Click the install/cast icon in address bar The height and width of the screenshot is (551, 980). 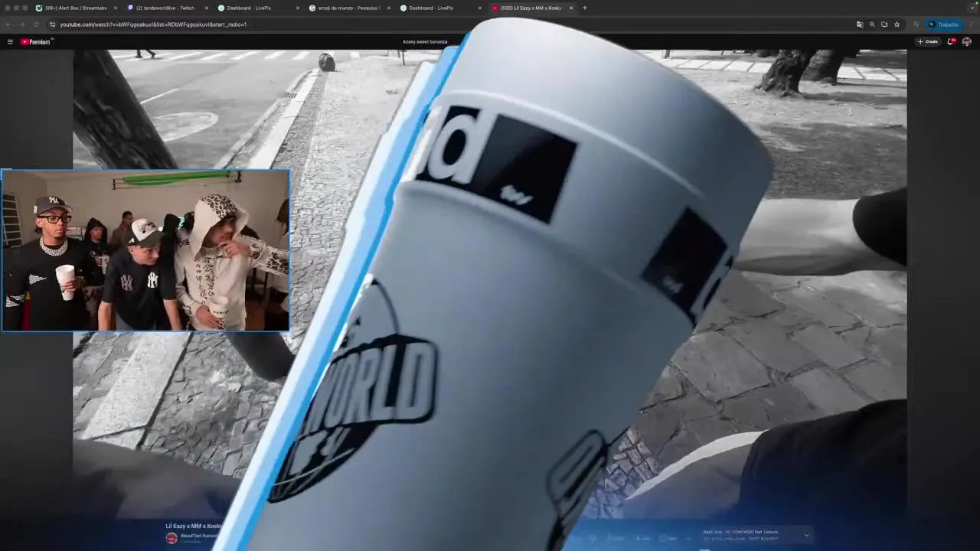[884, 24]
